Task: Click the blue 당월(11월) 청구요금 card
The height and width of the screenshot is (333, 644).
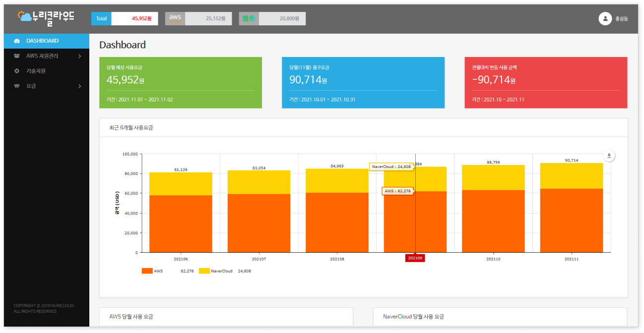Action: click(x=363, y=82)
